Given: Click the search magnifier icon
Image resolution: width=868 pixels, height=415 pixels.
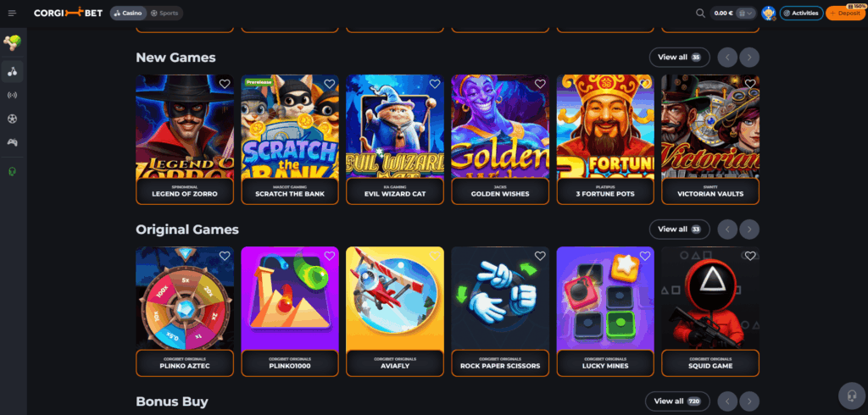Looking at the screenshot, I should point(700,14).
